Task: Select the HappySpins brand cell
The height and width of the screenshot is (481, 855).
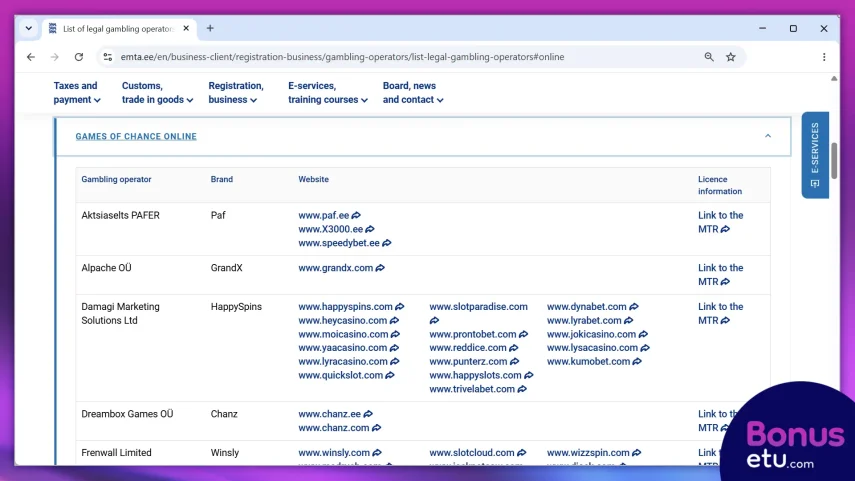Action: point(236,306)
